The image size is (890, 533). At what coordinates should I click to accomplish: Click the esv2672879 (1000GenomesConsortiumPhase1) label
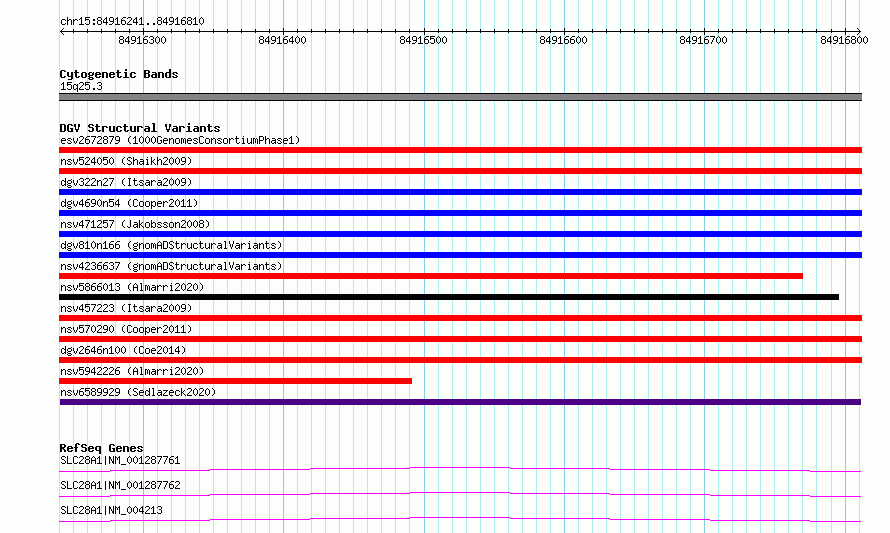click(x=180, y=140)
